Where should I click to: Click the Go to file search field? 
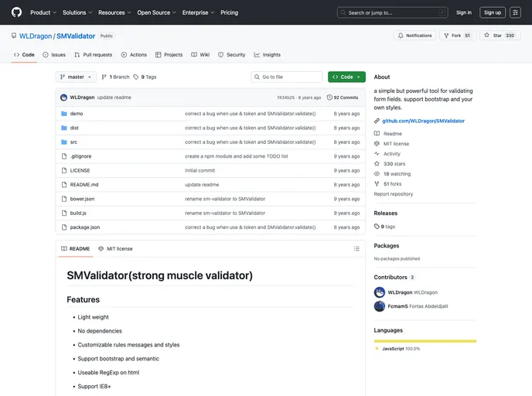pyautogui.click(x=287, y=77)
